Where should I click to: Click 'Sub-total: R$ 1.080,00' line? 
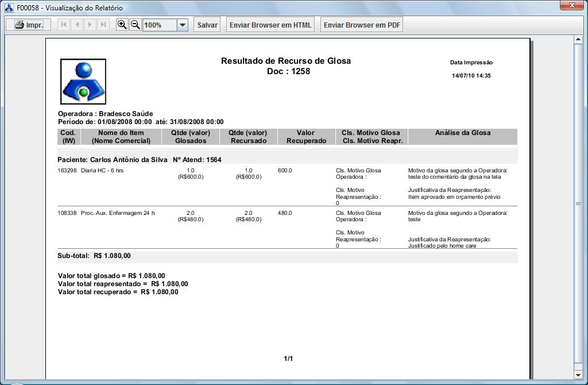[94, 256]
